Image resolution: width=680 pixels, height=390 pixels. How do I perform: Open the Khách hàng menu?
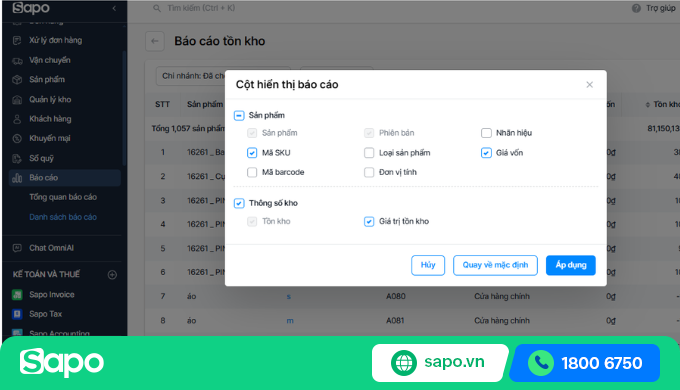coord(50,119)
